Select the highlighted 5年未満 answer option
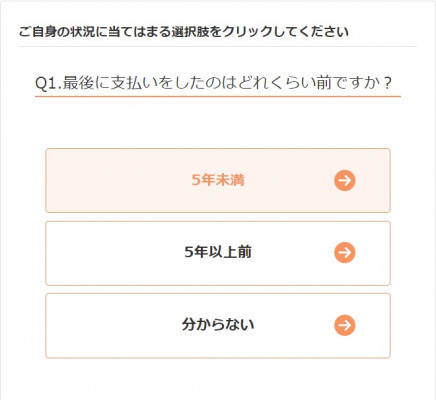 coord(218,180)
